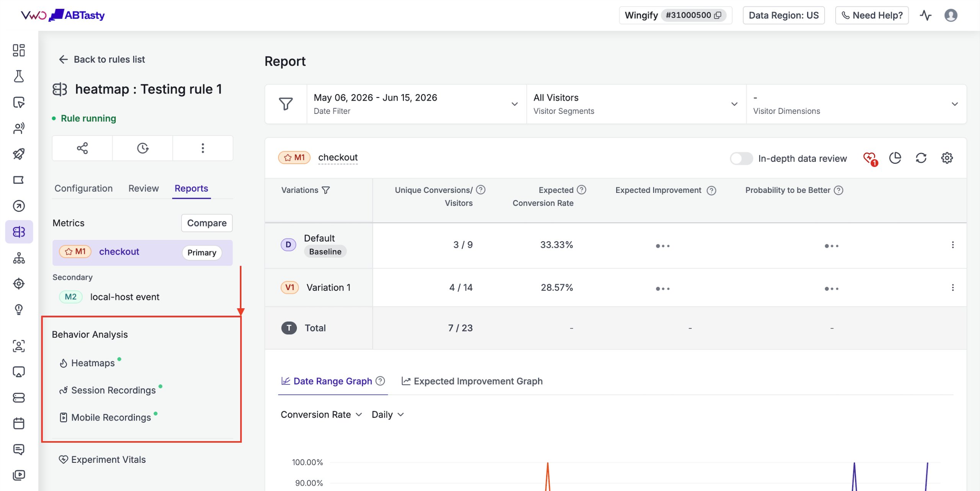Click the share icon under Rule running
This screenshot has width=980, height=491.
point(82,148)
